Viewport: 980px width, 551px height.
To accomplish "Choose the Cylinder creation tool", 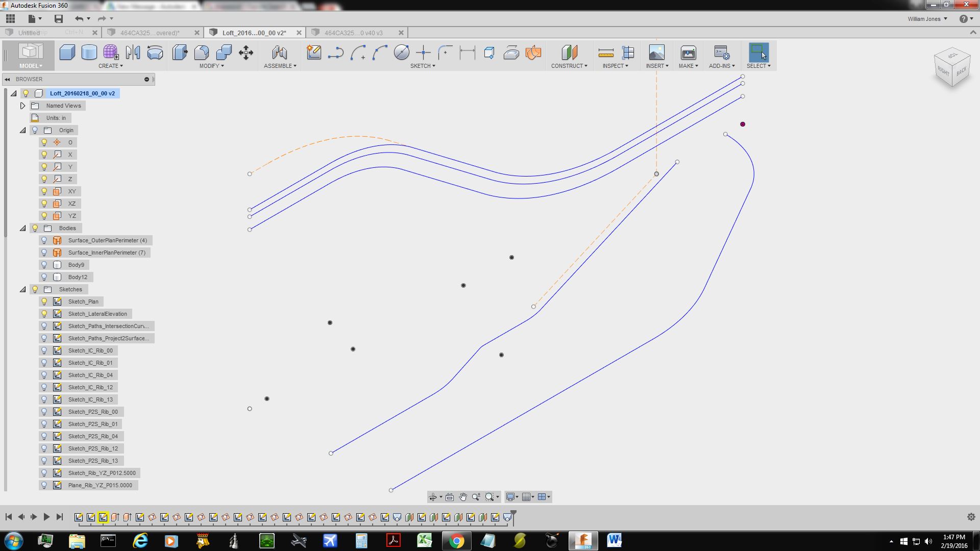I will tap(89, 53).
